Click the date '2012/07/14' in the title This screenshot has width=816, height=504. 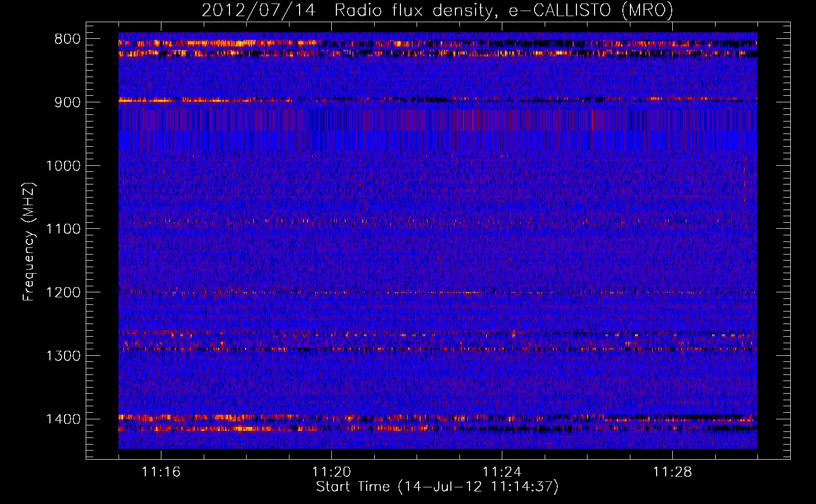coord(259,11)
